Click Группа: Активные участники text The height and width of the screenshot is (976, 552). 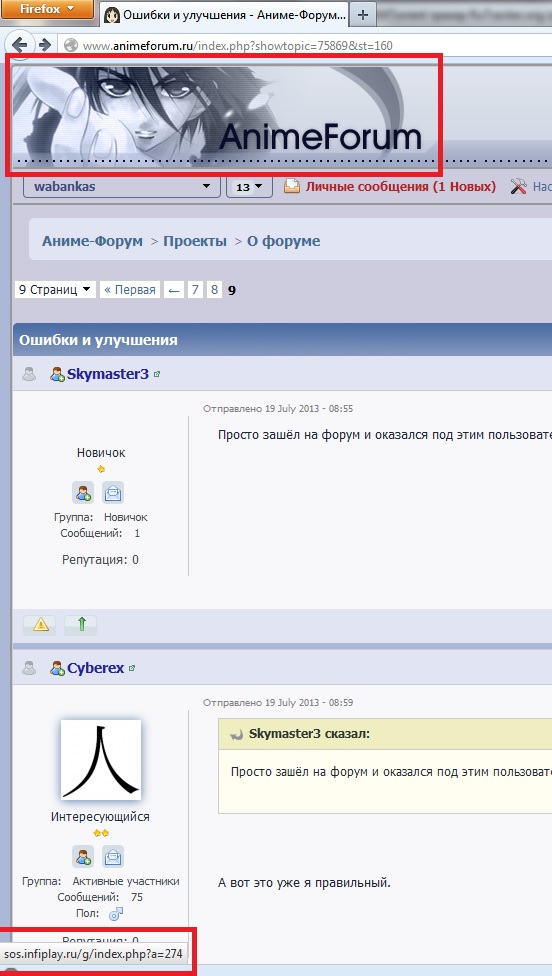101,881
